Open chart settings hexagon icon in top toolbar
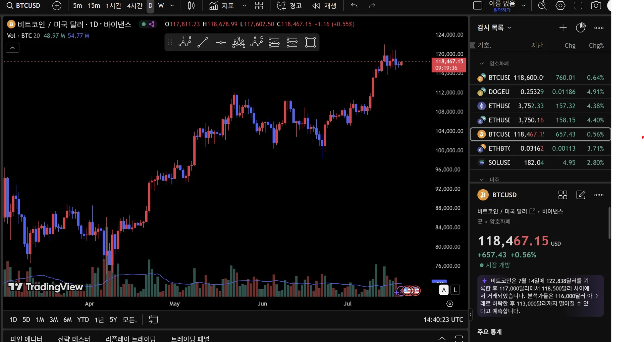Image resolution: width=644 pixels, height=342 pixels. point(560,5)
